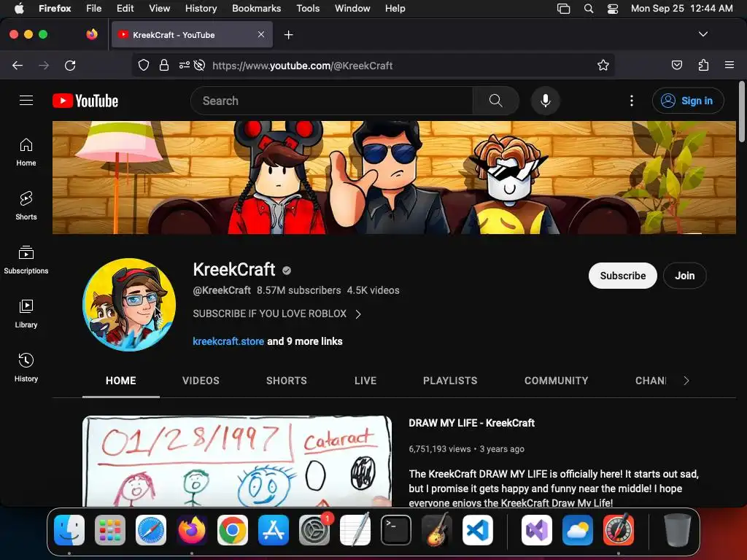Go back to previous page

pos(18,65)
